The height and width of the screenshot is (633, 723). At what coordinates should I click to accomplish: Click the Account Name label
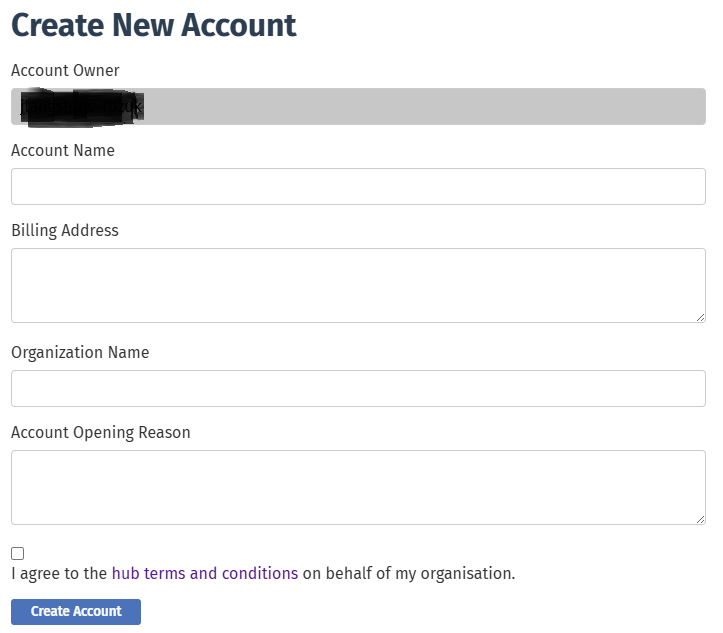click(x=63, y=151)
